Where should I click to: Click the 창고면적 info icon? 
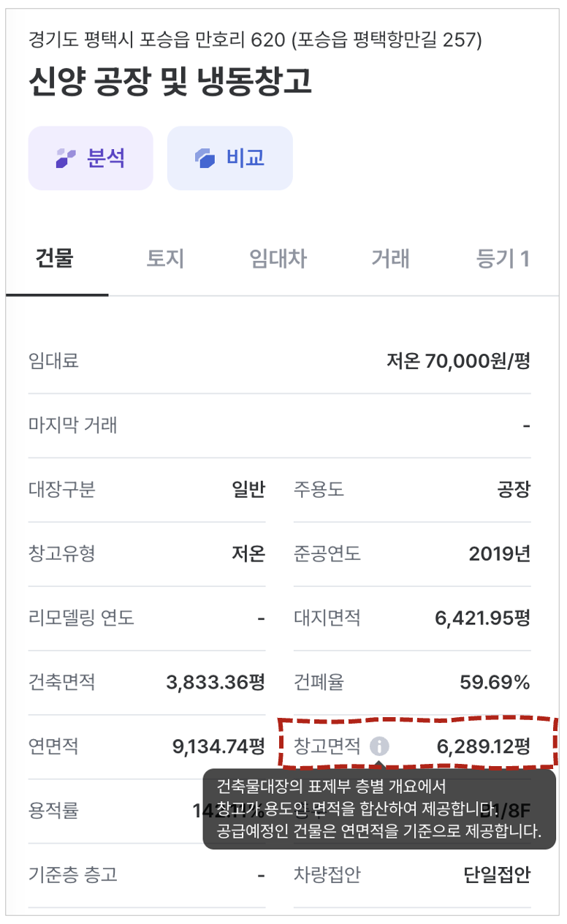coord(379,746)
